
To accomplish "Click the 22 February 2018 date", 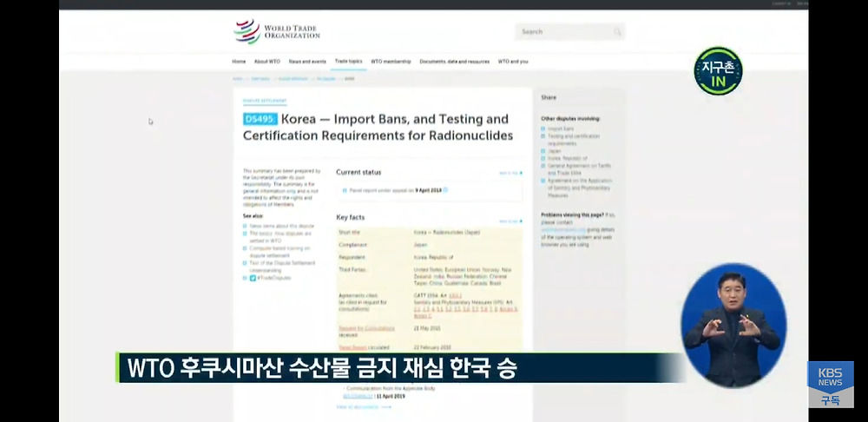I will (432, 347).
